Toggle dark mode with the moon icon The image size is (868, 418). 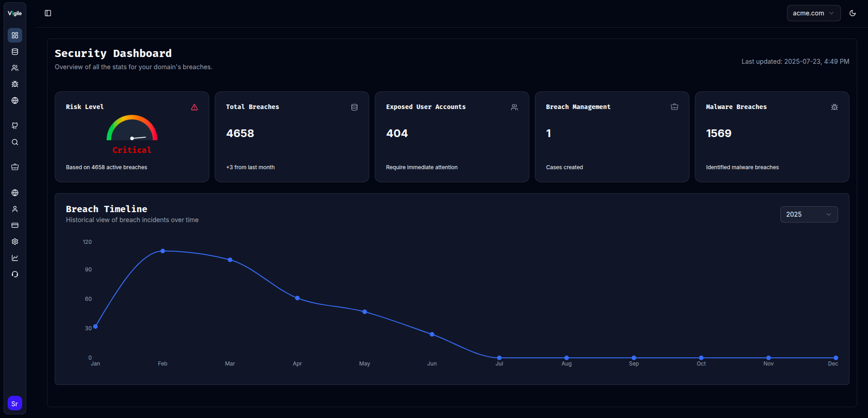tap(853, 13)
